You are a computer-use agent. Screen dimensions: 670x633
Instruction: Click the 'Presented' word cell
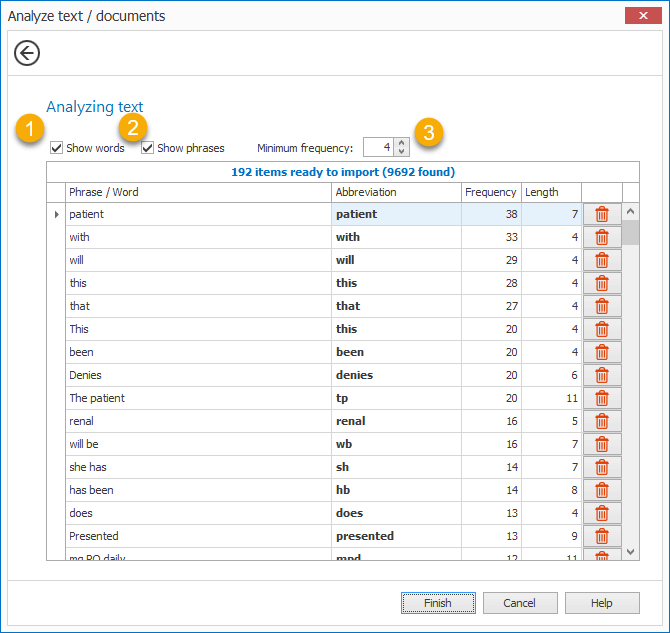pyautogui.click(x=198, y=536)
